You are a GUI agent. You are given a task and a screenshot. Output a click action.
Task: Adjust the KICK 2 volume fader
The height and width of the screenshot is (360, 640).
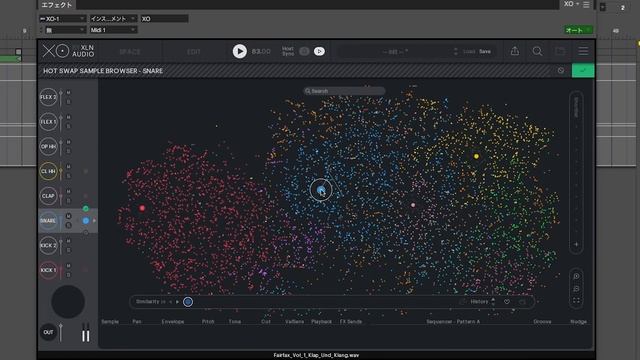pos(61,247)
